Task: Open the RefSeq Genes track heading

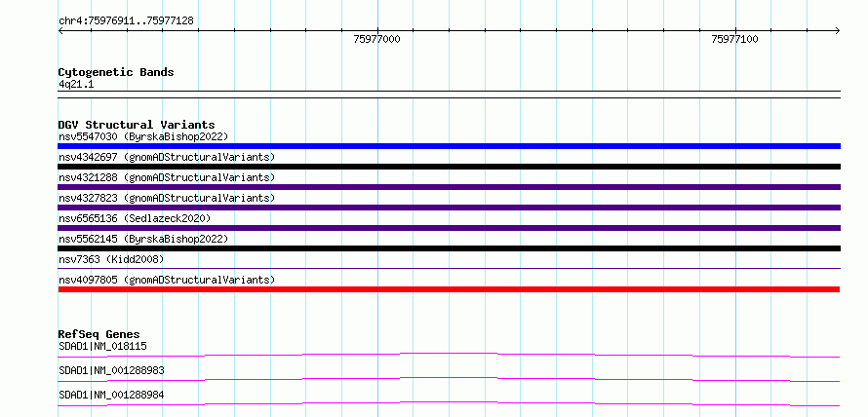Action: 99,334
